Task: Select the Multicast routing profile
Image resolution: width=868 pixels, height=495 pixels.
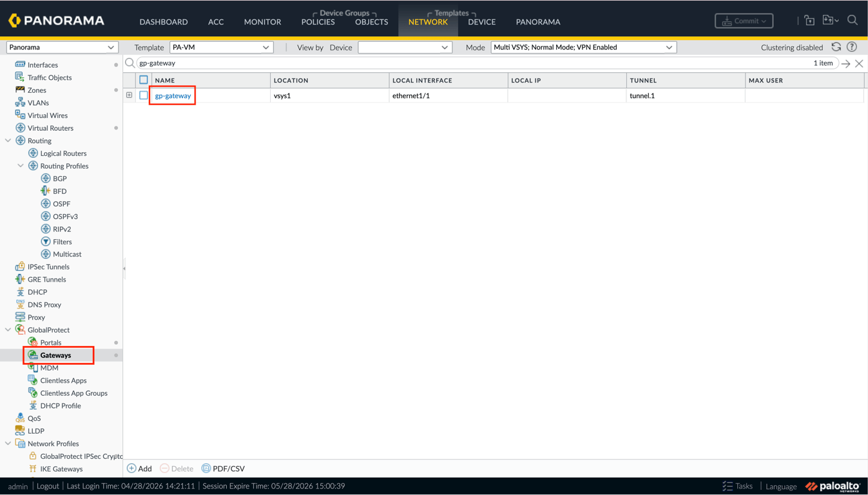Action: point(67,254)
